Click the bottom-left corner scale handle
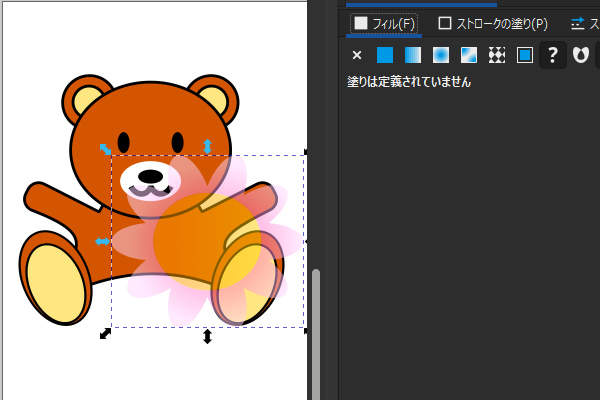The width and height of the screenshot is (600, 400). [x=105, y=333]
